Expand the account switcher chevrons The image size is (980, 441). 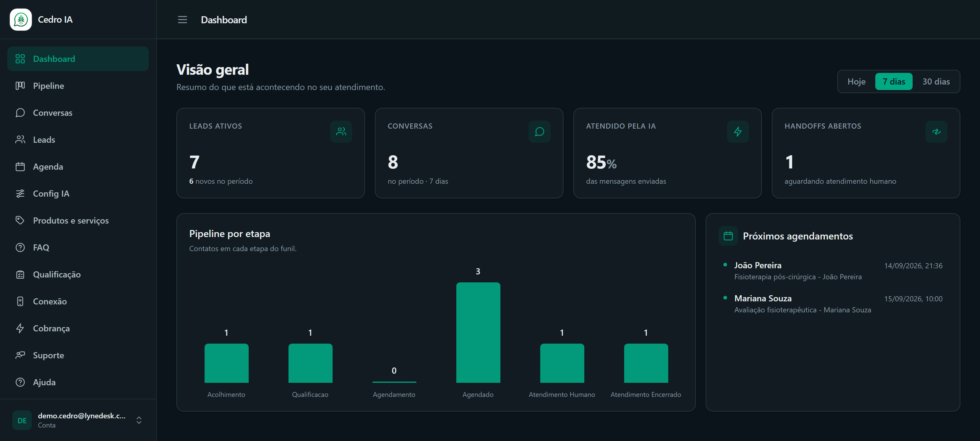(x=139, y=420)
